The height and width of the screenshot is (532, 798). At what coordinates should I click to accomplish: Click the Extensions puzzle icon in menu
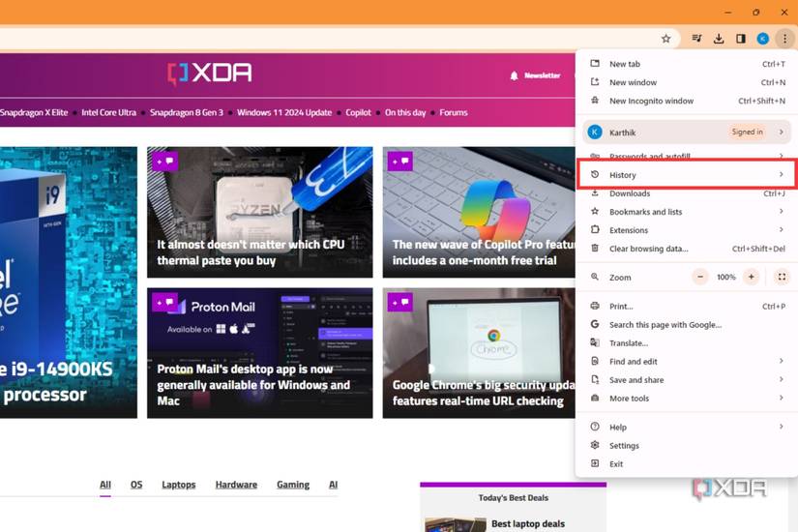[595, 229]
